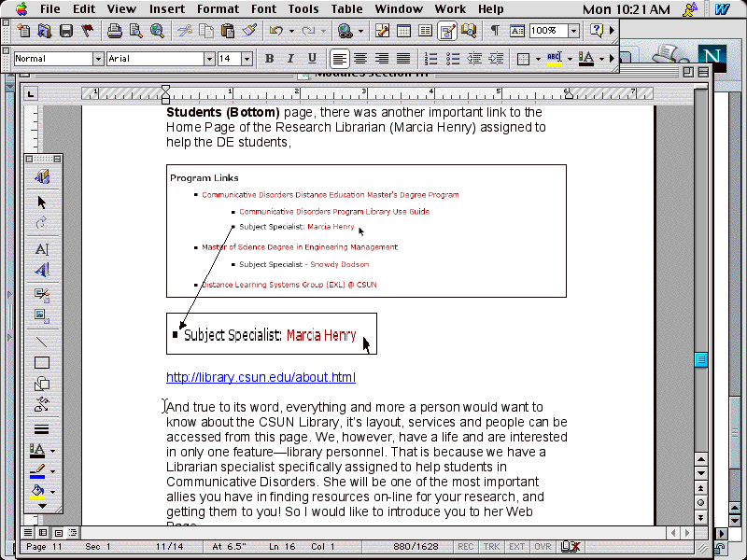Open the Style dropdown showing Normal
747x560 pixels.
98,59
